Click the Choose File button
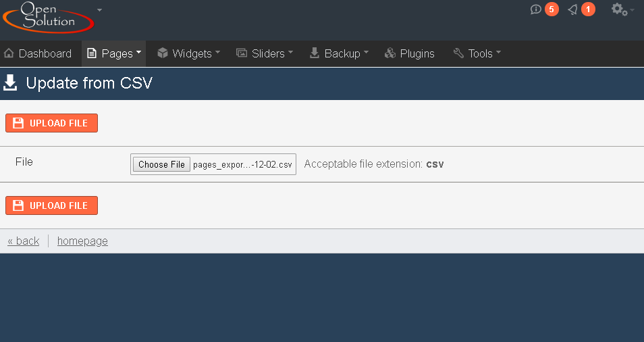Screen dimensions: 644x342 tap(161, 164)
